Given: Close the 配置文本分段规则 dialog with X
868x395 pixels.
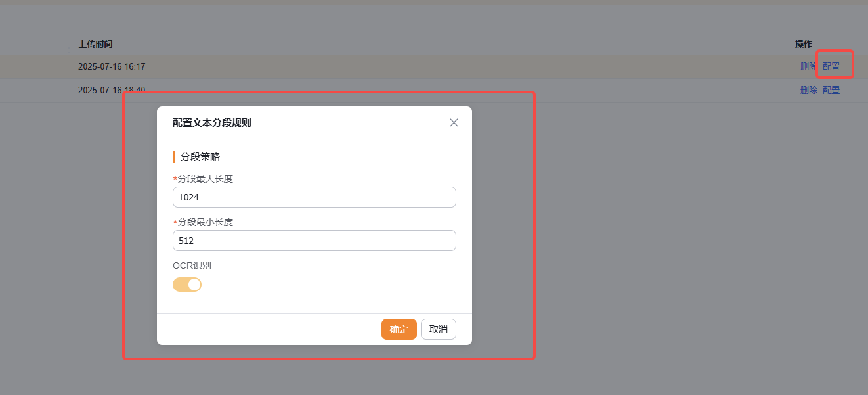Looking at the screenshot, I should click(x=454, y=123).
